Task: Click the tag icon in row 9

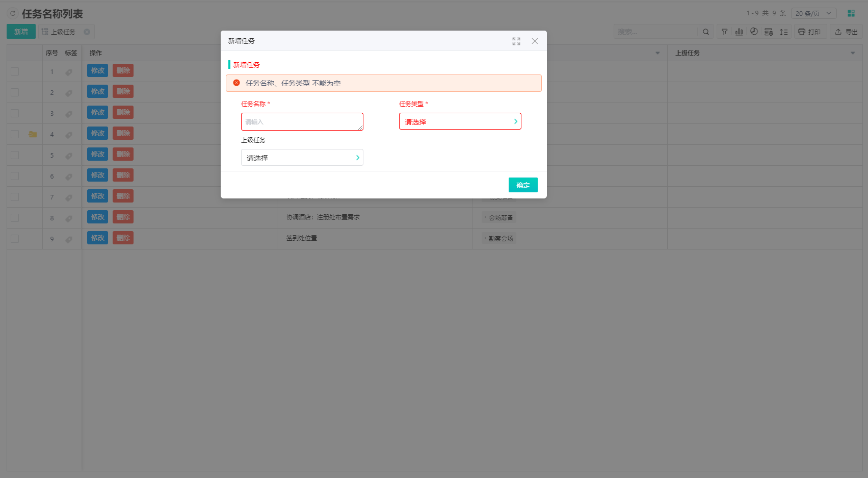Action: pyautogui.click(x=69, y=239)
